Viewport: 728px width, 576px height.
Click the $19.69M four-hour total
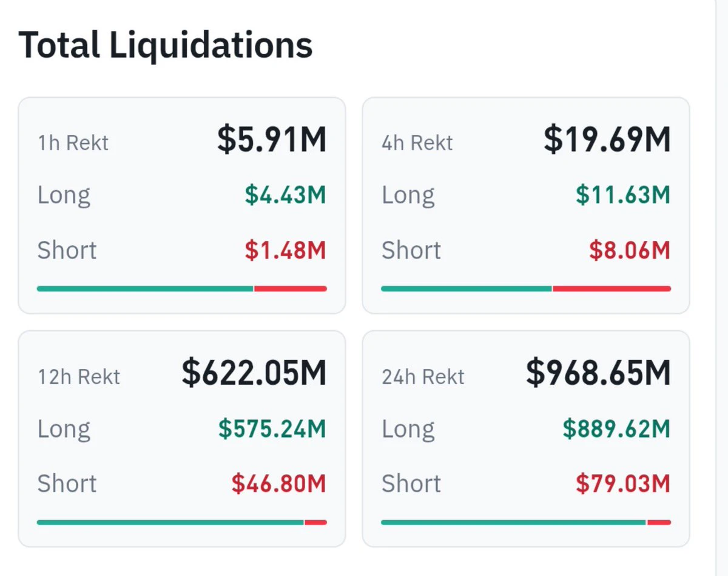607,139
